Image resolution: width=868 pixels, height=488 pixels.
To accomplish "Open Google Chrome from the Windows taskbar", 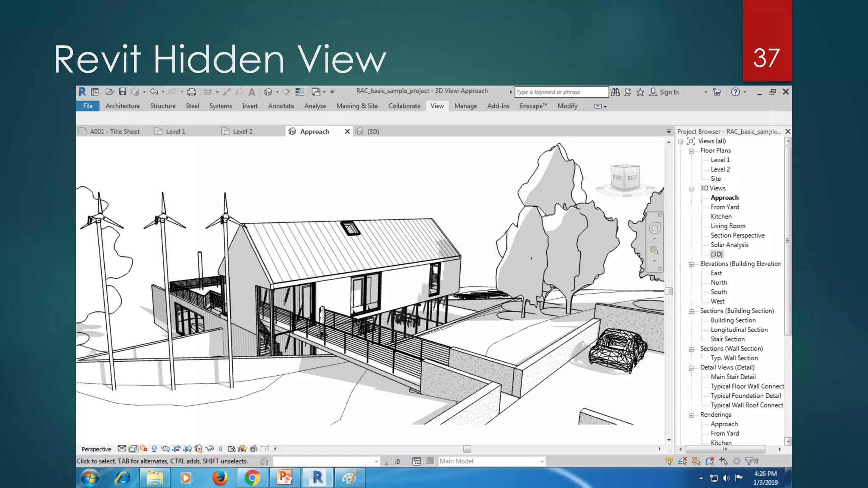I will tap(252, 478).
